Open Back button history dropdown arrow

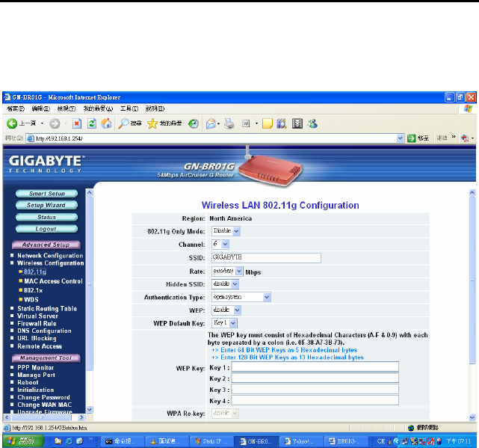pyautogui.click(x=42, y=123)
